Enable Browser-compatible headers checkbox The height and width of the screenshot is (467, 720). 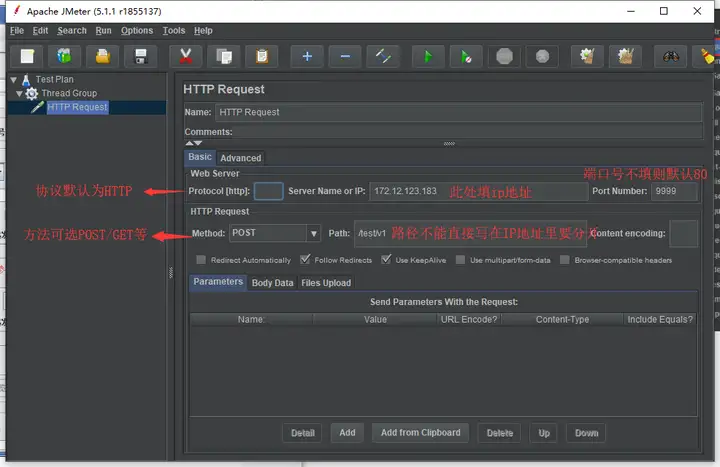(565, 260)
